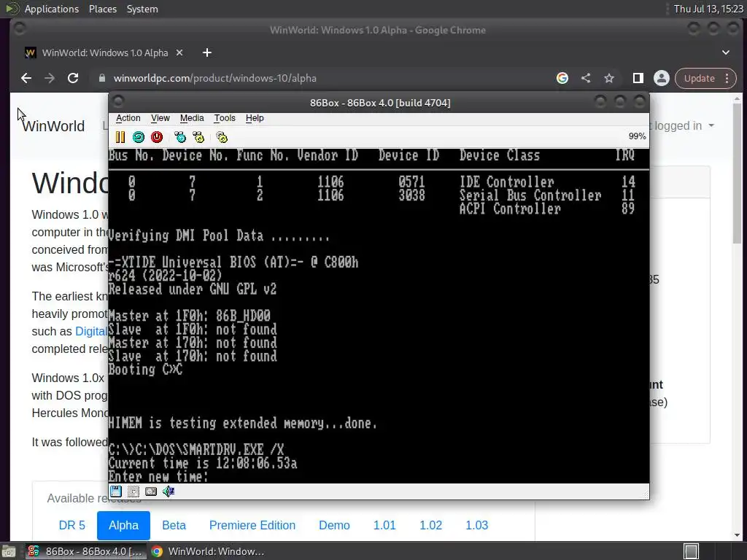
Task: Click the hard disk icon in status bar
Action: click(x=151, y=491)
